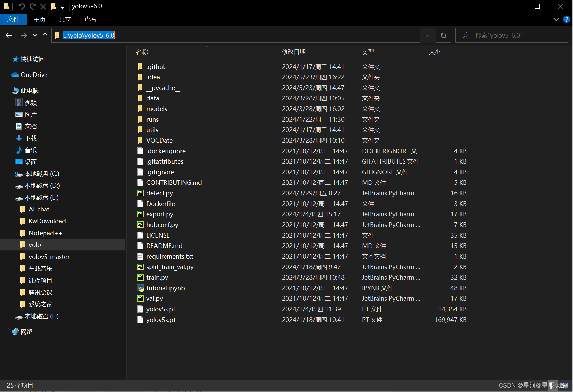573x392 pixels.
Task: Open the 图片 library icon
Action: tap(19, 115)
